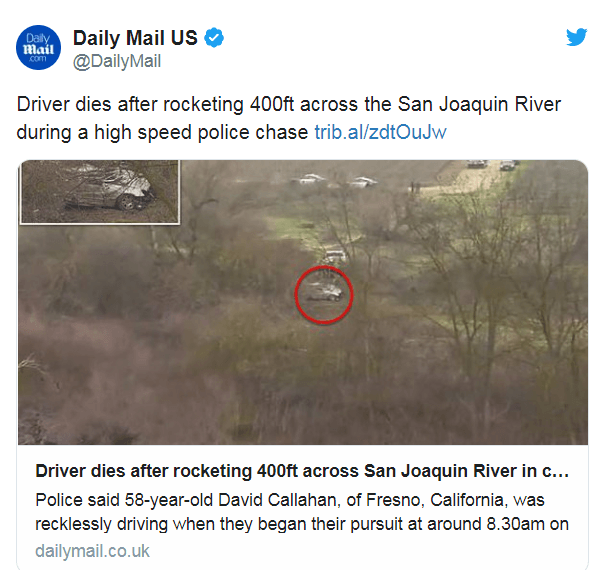600x570 pixels.
Task: Click the 'Mail' word in the avatar logo
Action: [38, 49]
